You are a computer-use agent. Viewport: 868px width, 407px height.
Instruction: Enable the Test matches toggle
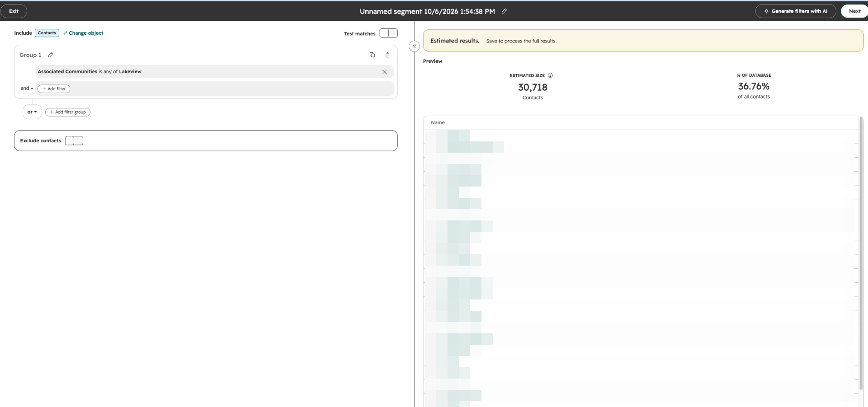point(389,33)
